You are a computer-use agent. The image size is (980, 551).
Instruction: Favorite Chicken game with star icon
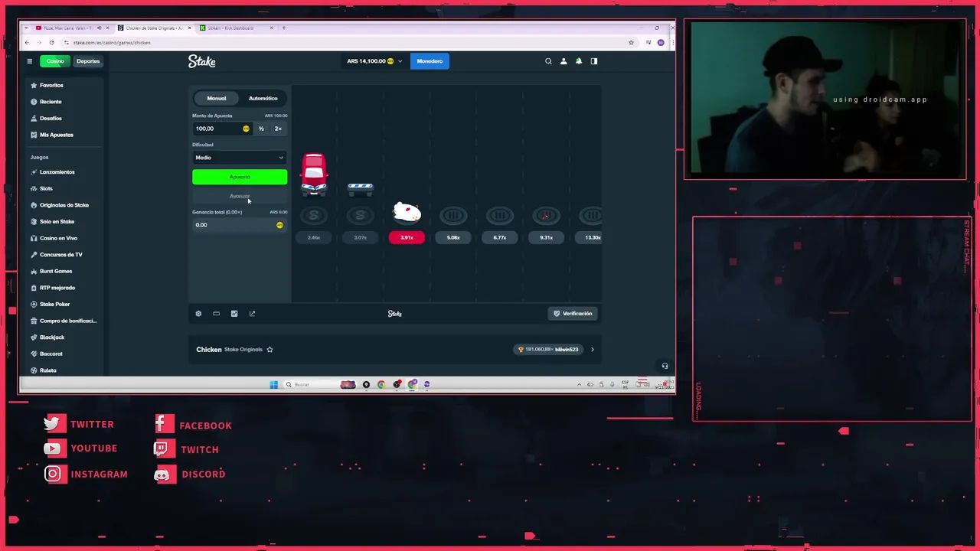[x=269, y=350]
